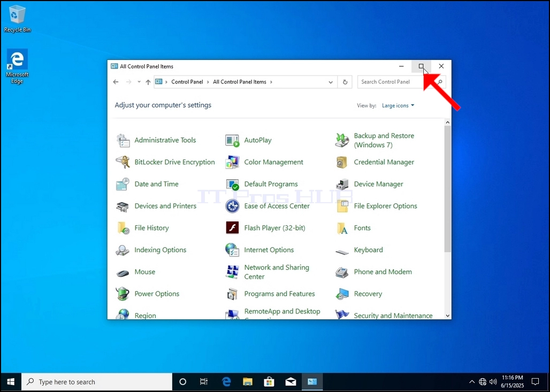Open the File History icon

pos(123,228)
